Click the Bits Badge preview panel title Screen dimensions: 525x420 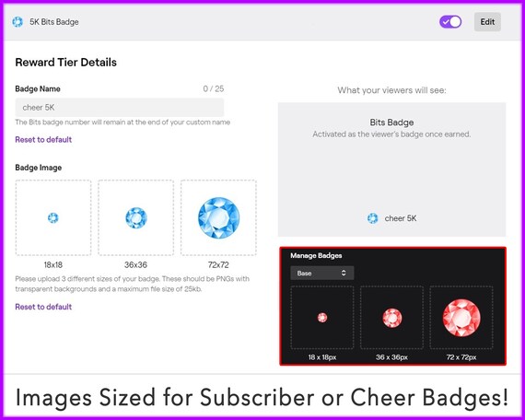tap(391, 122)
